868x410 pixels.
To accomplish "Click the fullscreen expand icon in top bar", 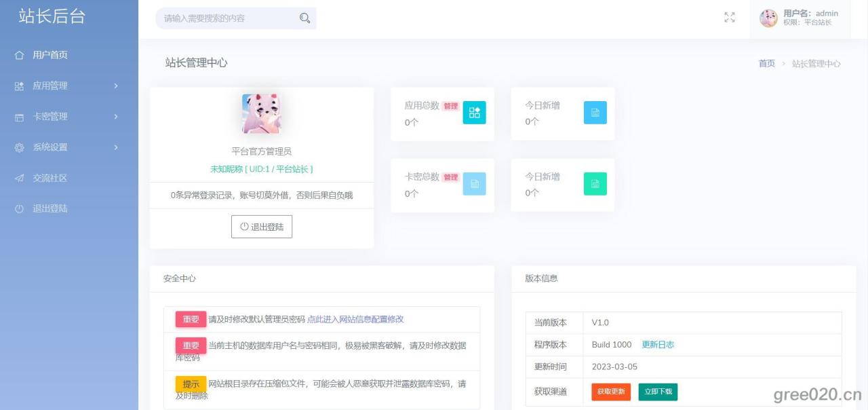I will click(729, 18).
